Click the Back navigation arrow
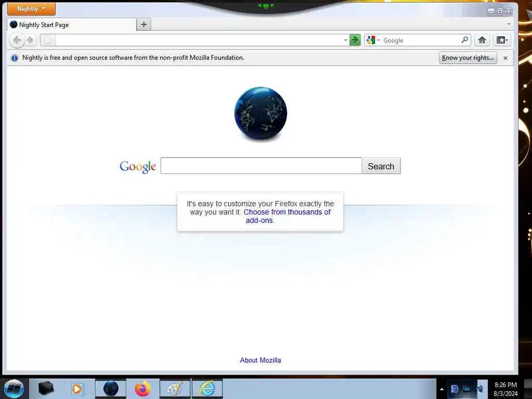This screenshot has width=532, height=399. click(17, 41)
